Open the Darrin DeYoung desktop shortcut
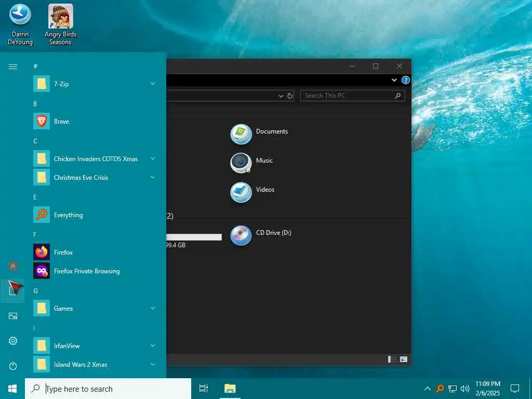This screenshot has width=532, height=399. (x=20, y=24)
